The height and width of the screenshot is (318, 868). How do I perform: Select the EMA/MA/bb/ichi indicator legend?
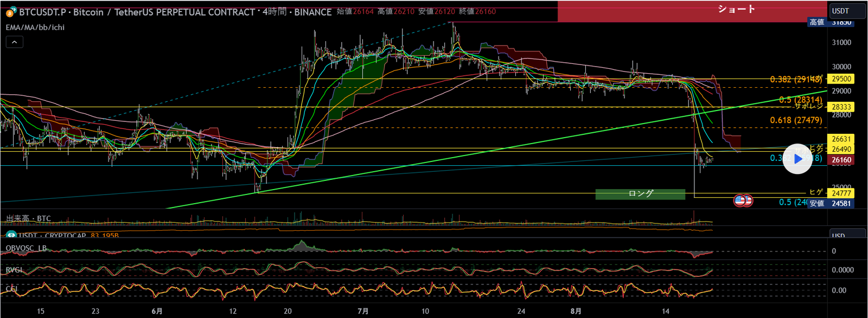[x=35, y=27]
